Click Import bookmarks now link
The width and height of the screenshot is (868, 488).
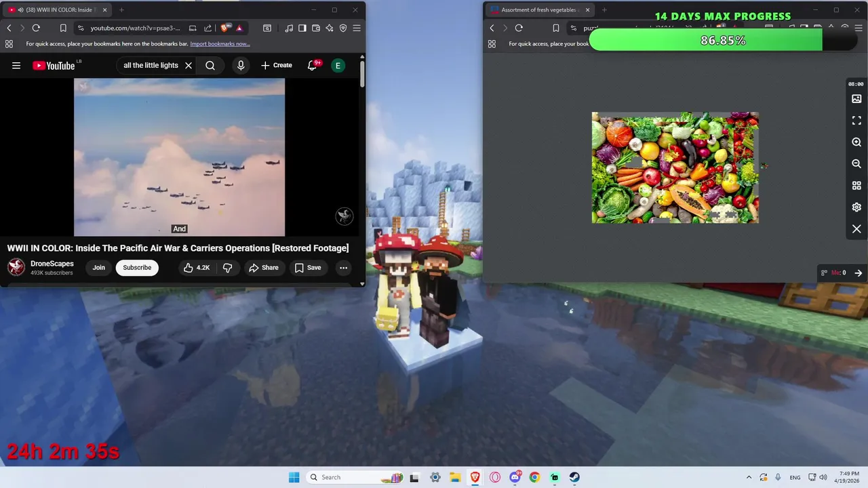(x=220, y=44)
